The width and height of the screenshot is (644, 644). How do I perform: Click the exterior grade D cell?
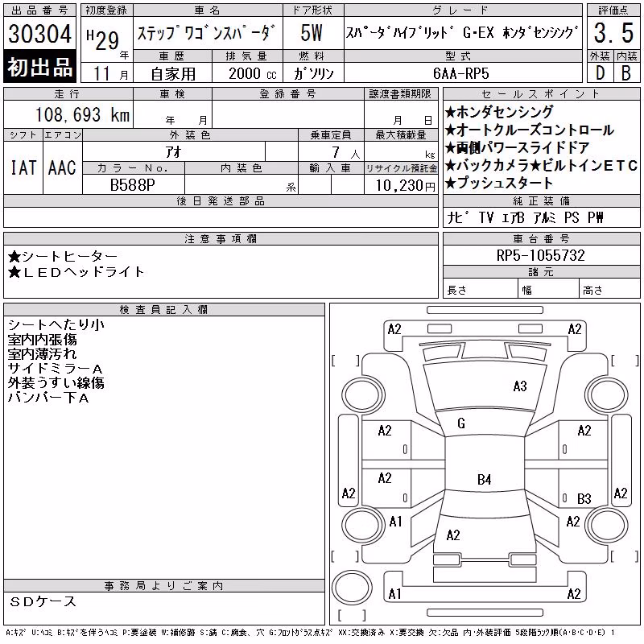point(600,73)
